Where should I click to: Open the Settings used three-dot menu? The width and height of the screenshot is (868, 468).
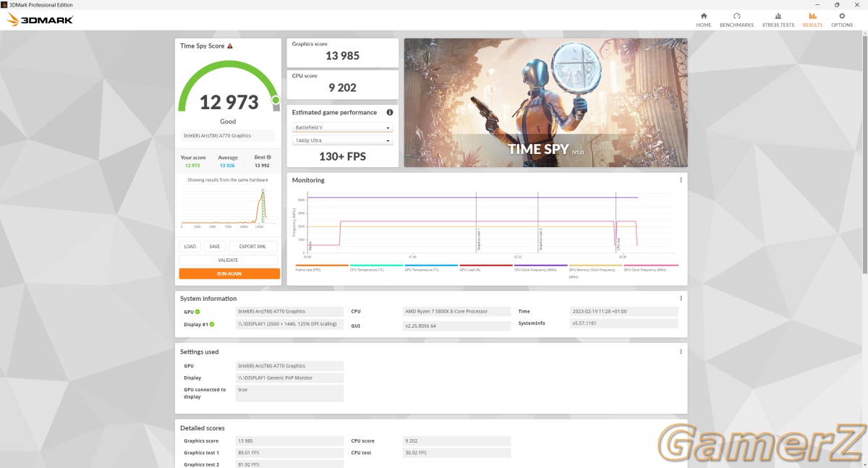coord(681,352)
